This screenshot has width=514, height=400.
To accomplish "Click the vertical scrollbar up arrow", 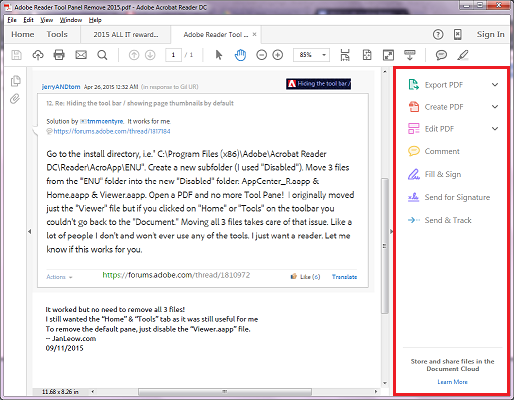I will [385, 72].
